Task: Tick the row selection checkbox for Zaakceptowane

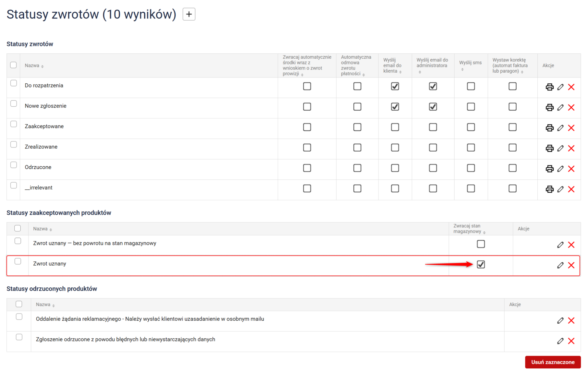Action: coord(14,124)
